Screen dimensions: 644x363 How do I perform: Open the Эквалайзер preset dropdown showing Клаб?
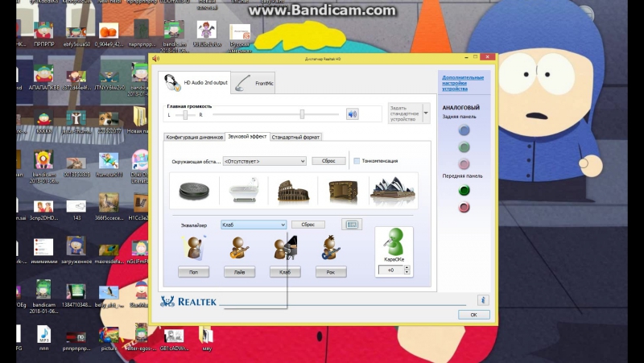tap(254, 225)
